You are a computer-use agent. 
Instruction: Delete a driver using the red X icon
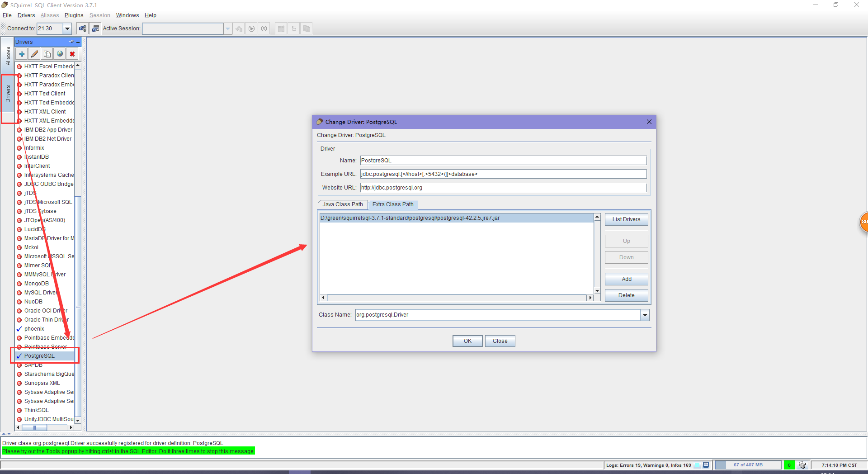72,53
